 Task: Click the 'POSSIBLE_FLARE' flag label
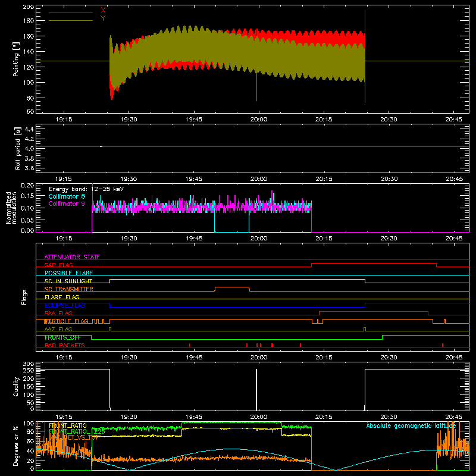tap(68, 273)
